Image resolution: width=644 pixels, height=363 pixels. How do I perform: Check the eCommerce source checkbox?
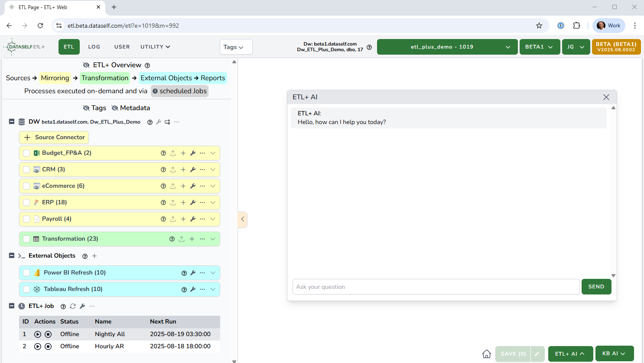(26, 186)
